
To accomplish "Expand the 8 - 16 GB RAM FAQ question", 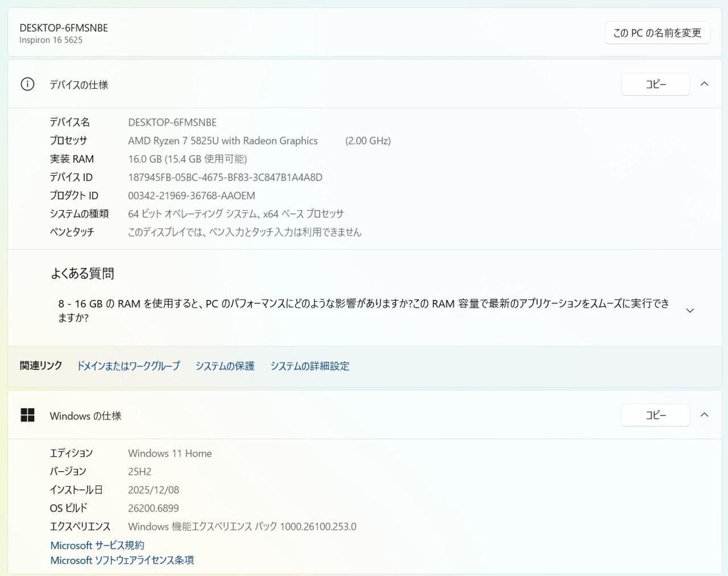I will point(690,311).
